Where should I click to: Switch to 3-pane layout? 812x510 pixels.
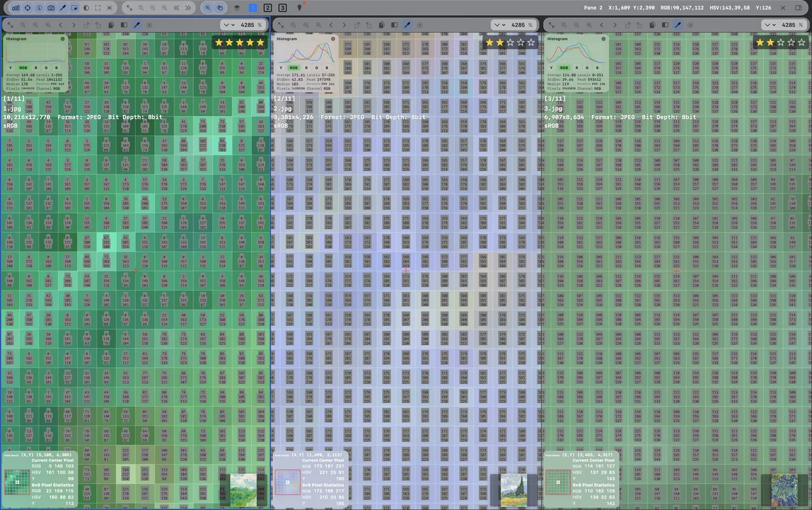pos(282,8)
